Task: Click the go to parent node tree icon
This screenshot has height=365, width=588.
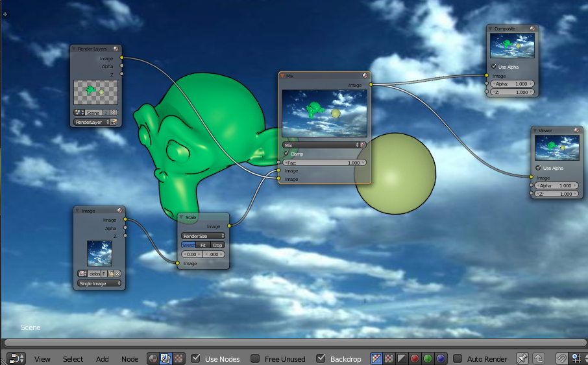Action: 539,359
